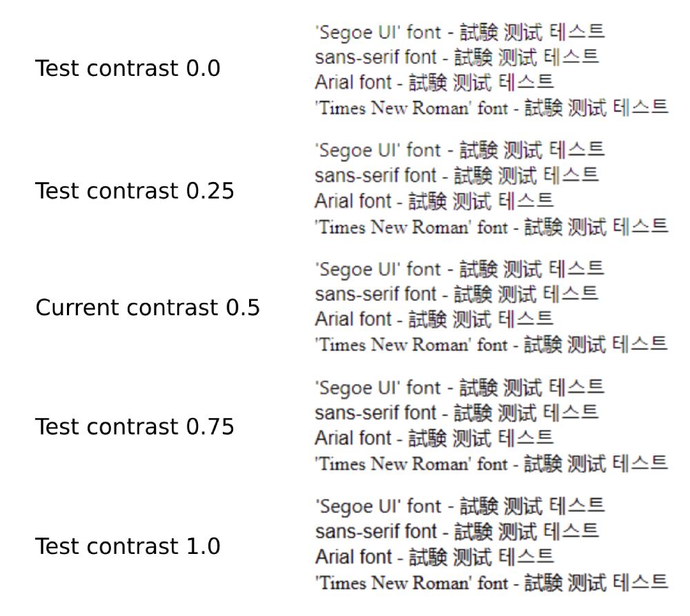Select sans-serif sample for contrast 0.0

click(457, 57)
